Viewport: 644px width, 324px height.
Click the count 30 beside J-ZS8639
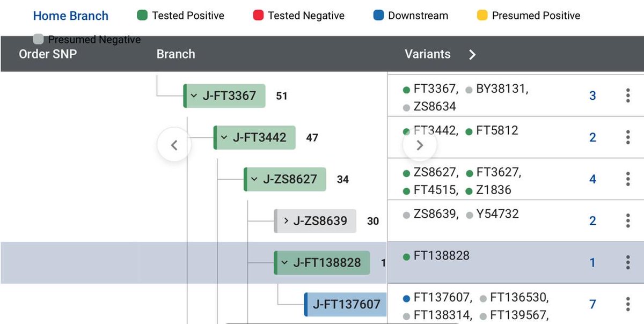373,221
